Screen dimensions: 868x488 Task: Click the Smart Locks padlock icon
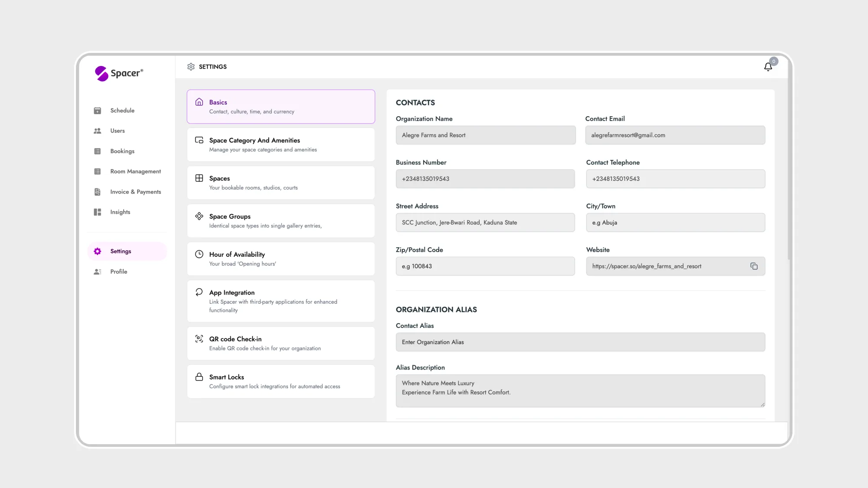[199, 377]
